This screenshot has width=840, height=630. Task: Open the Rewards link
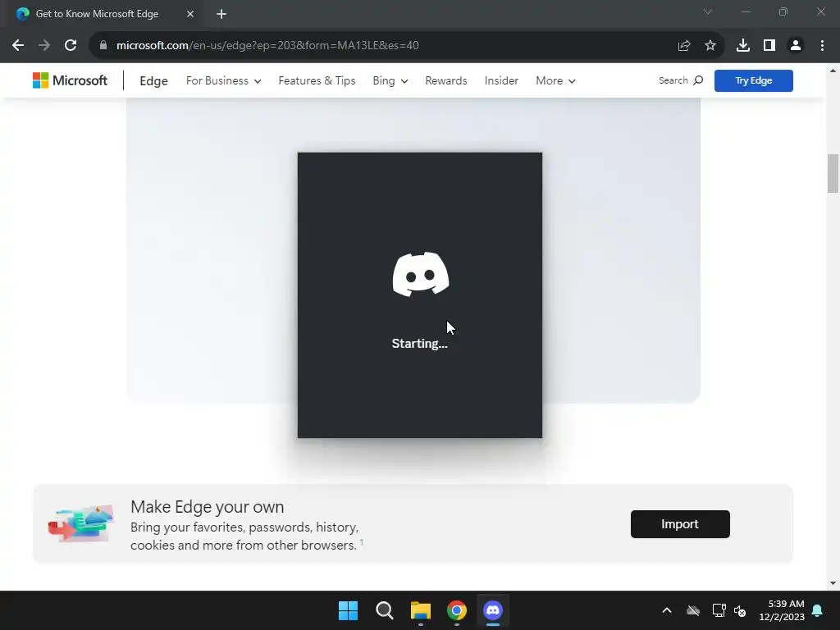446,81
